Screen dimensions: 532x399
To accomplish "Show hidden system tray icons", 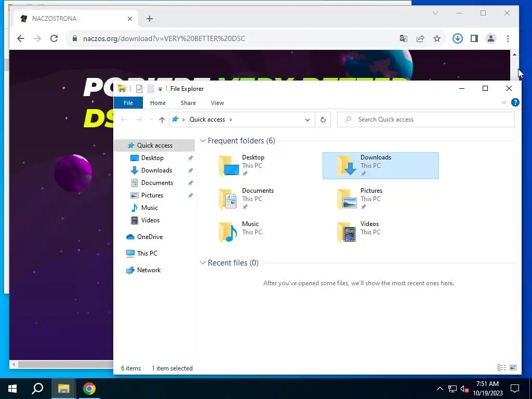I will point(440,389).
